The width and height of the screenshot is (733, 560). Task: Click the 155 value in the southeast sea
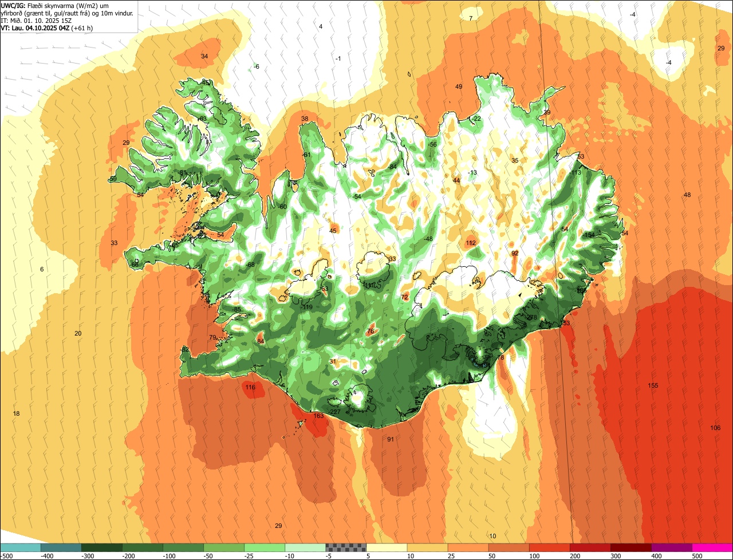(x=653, y=385)
